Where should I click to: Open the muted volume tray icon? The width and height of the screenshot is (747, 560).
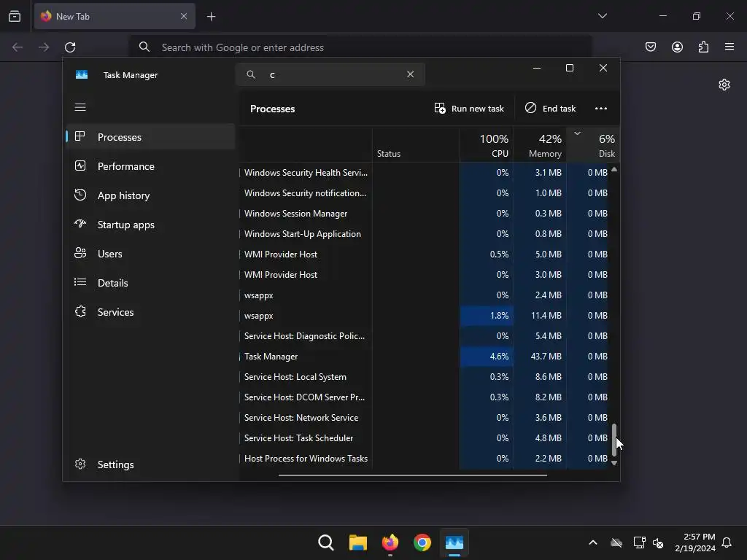[658, 542]
